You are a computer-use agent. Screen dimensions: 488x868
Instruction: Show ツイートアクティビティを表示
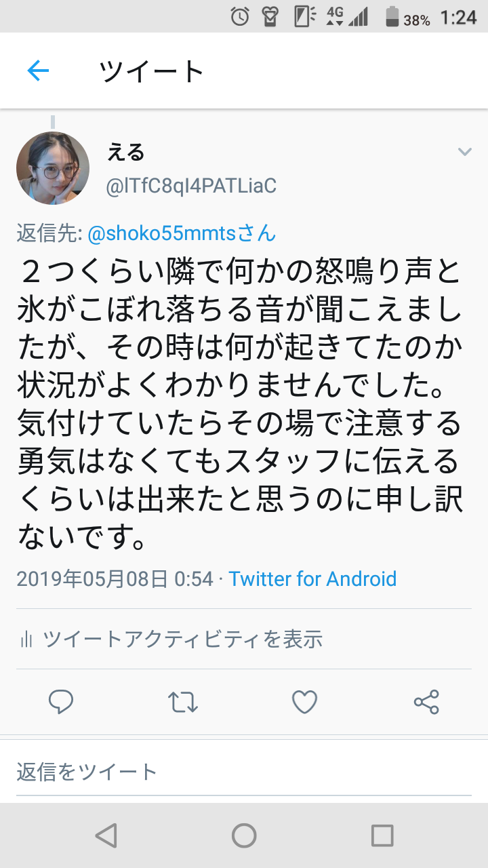tap(183, 639)
